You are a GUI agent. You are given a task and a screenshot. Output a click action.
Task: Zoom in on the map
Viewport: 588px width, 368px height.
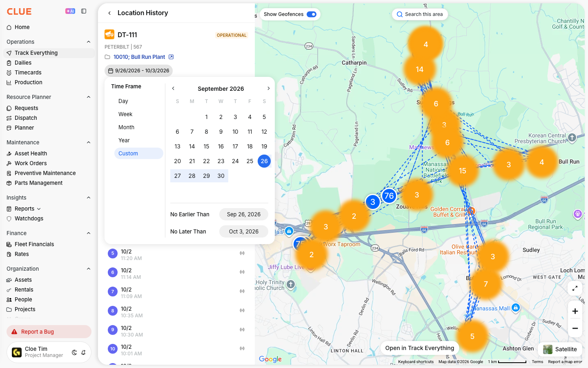pyautogui.click(x=575, y=311)
